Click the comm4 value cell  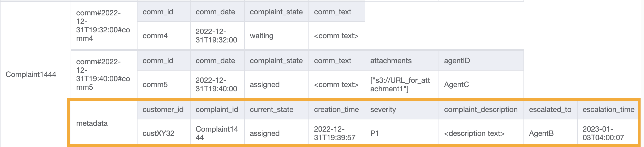point(155,36)
